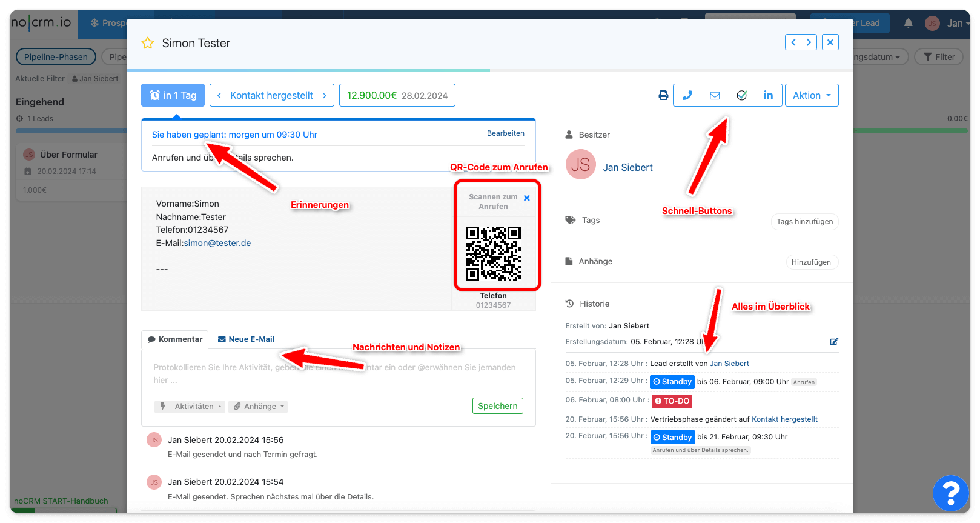Open the 'Über Formular' lead card in background
This screenshot has height=523, width=980.
(70, 172)
